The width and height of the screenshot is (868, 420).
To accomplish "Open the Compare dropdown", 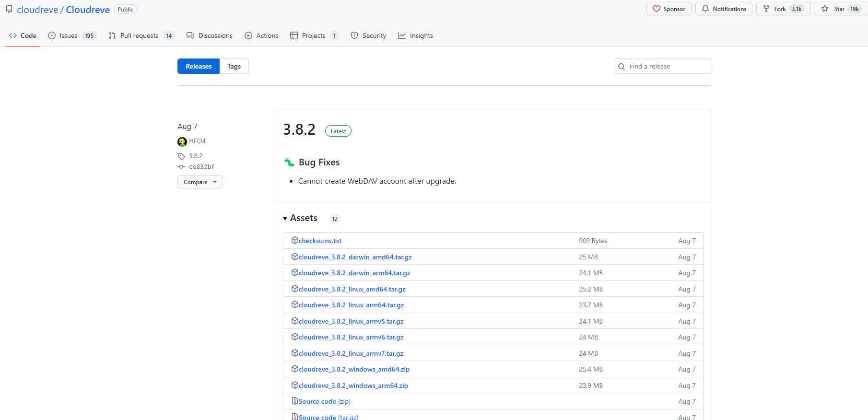I will click(x=200, y=182).
